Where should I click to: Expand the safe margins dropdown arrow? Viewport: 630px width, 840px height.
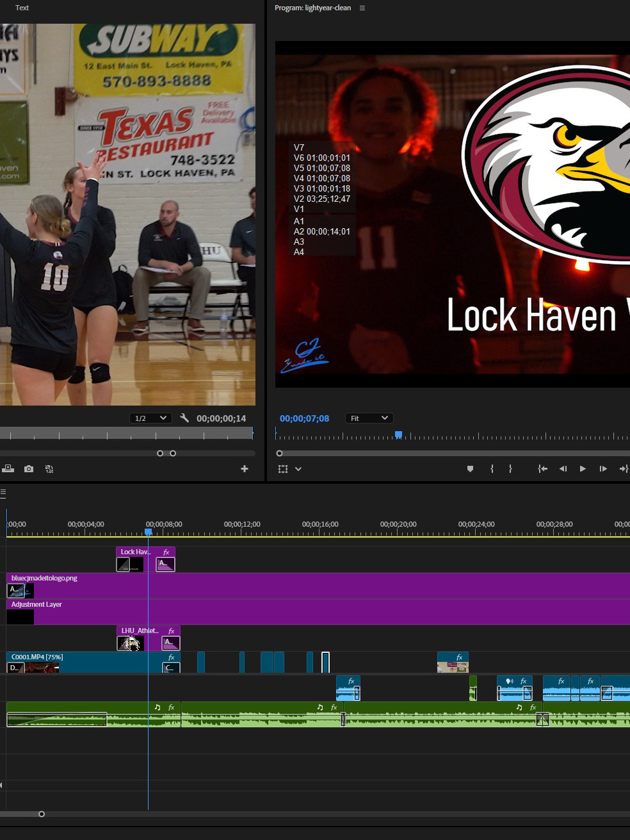298,469
